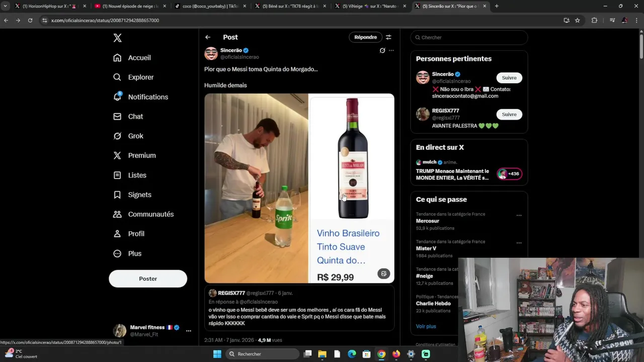
Task: Open the weather widget on taskbar
Action: click(x=20, y=353)
